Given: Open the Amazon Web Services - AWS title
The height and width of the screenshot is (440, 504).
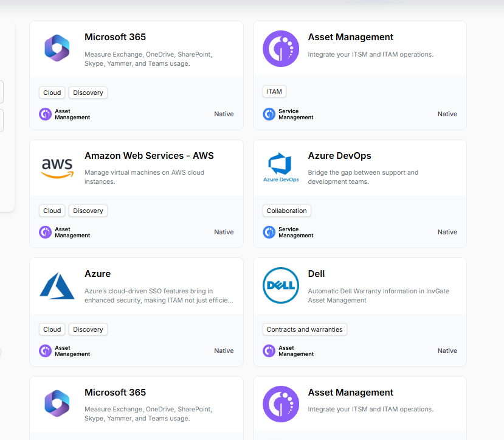Looking at the screenshot, I should pyautogui.click(x=149, y=156).
